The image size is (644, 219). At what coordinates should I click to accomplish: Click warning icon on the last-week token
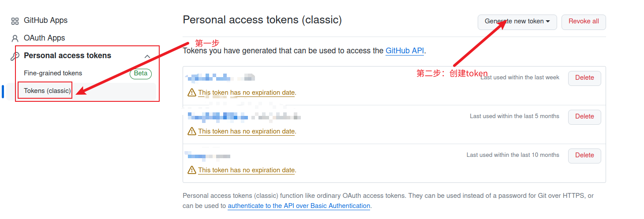click(192, 93)
